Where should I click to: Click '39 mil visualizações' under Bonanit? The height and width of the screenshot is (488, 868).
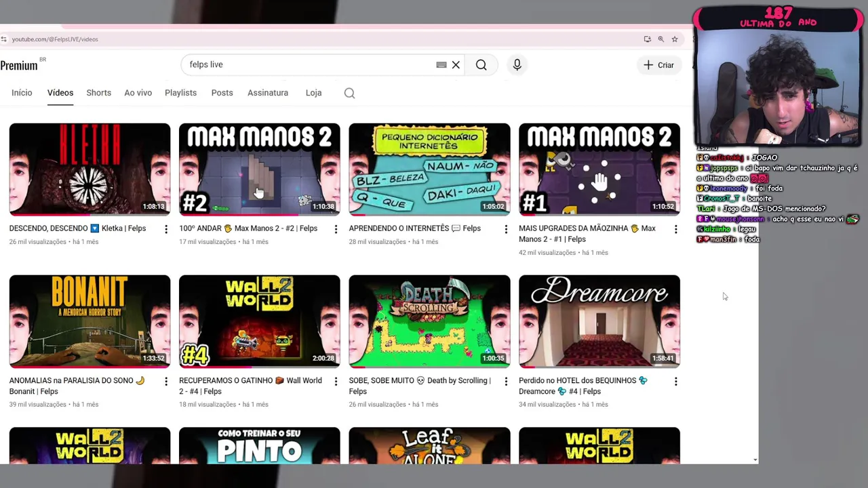[x=38, y=405]
